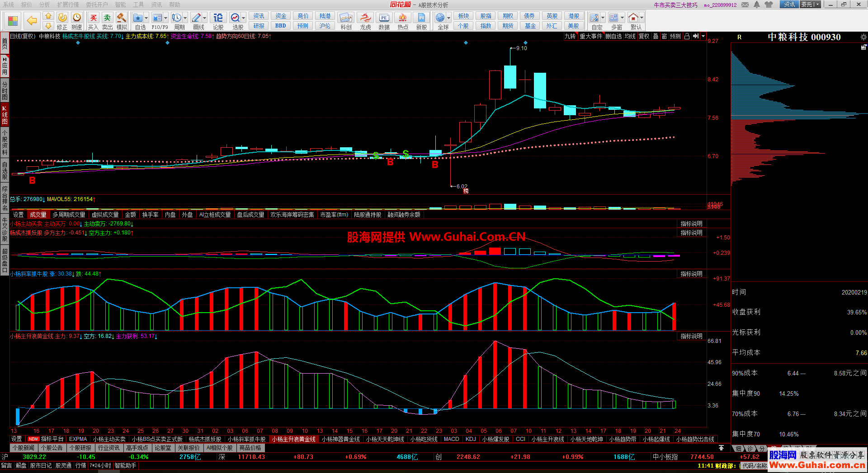This screenshot has width=868, height=473.
Task: Click 指标说明 beside 小杨斜率抓牛股 panel
Action: (691, 274)
